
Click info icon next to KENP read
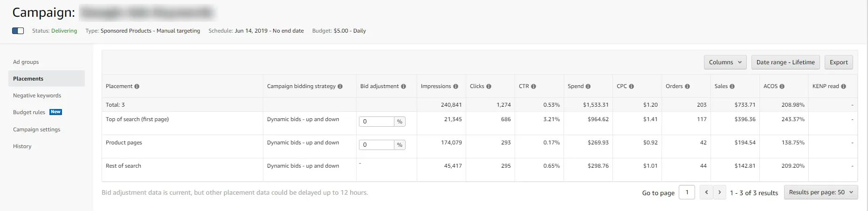(x=843, y=87)
